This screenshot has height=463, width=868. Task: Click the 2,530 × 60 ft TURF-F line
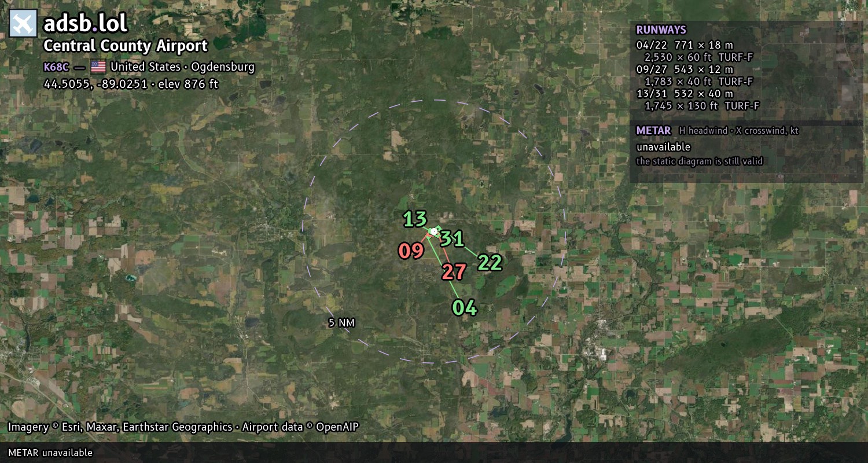click(698, 57)
